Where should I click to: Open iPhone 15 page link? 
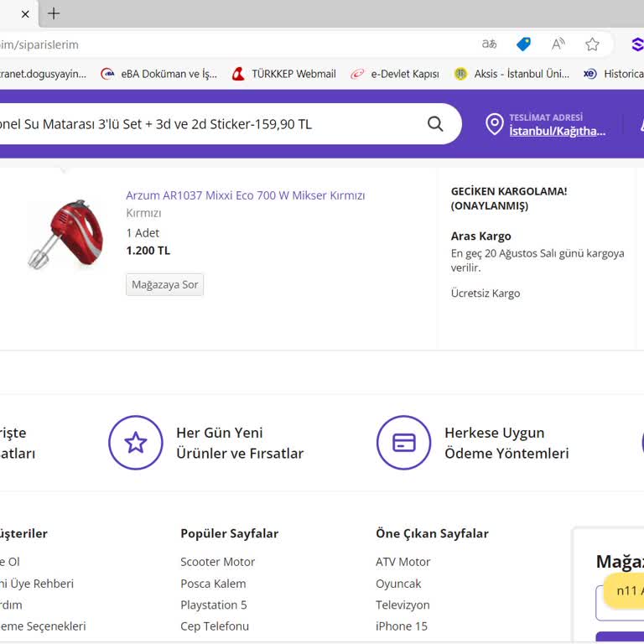[x=402, y=626]
